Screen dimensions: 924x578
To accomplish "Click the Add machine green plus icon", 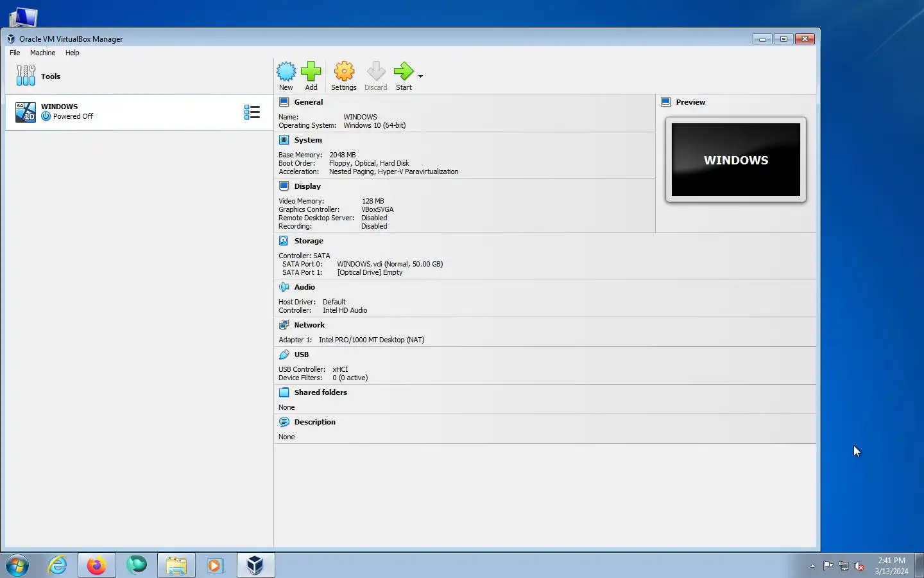I will 311,71.
